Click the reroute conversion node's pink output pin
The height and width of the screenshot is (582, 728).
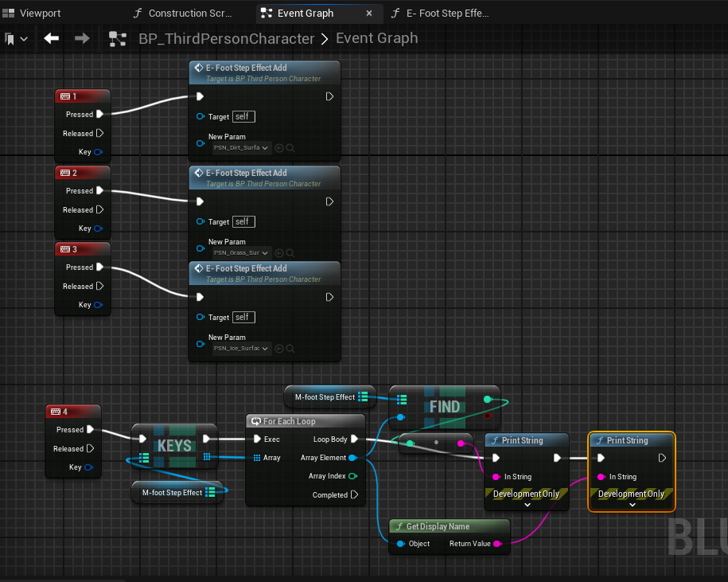pos(461,443)
